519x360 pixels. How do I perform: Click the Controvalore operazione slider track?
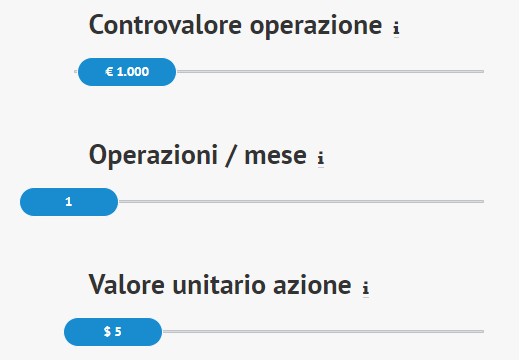click(279, 71)
